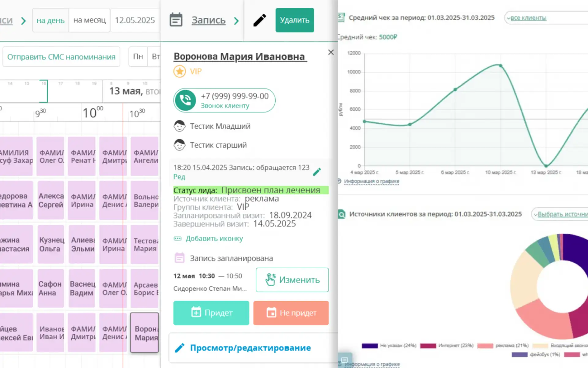Click the info icon under line chart
588x368 pixels.
[x=339, y=181]
